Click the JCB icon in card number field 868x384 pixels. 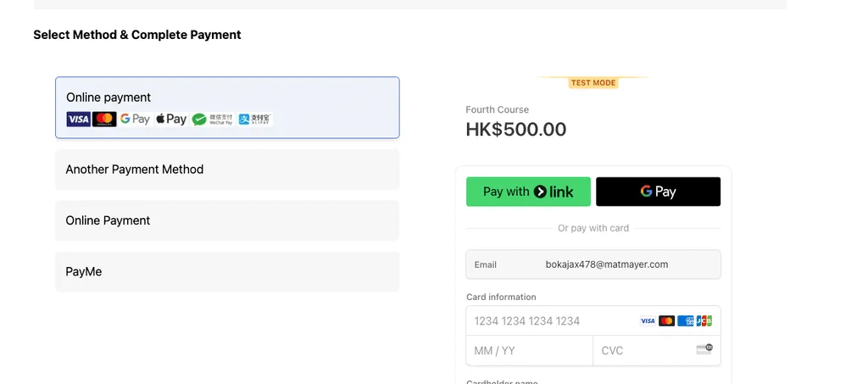(x=704, y=321)
